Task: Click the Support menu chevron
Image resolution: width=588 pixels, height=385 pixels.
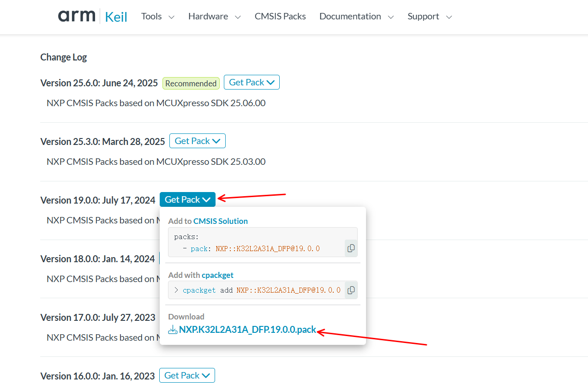Action: pyautogui.click(x=449, y=17)
